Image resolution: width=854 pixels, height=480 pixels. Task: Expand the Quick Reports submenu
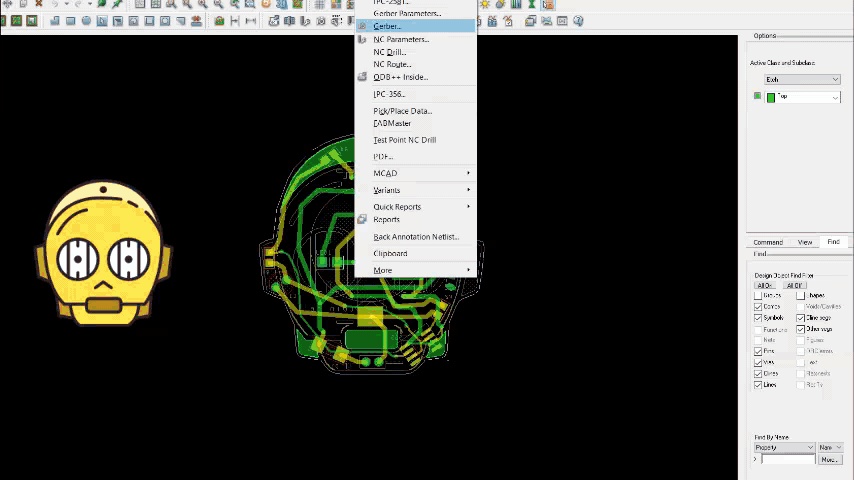(416, 207)
